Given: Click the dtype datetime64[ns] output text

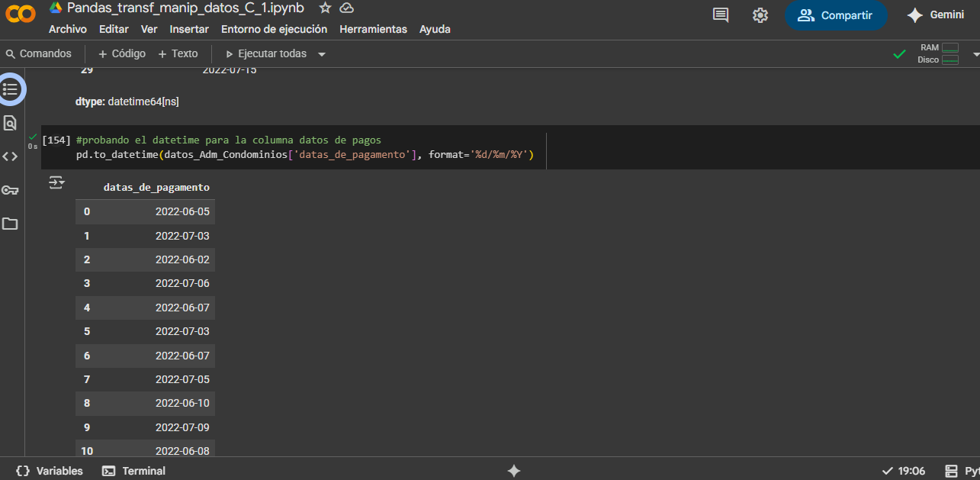Looking at the screenshot, I should tap(127, 101).
